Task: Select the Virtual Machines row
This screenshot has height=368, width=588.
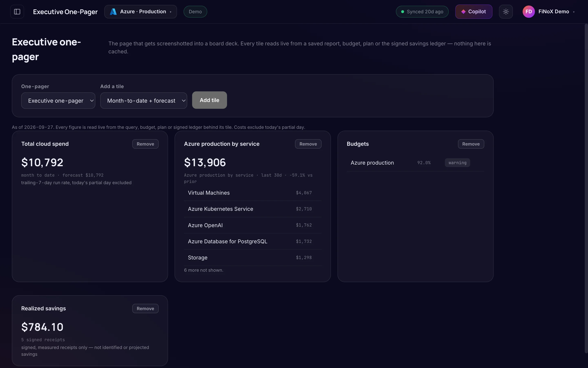Action: [x=253, y=193]
